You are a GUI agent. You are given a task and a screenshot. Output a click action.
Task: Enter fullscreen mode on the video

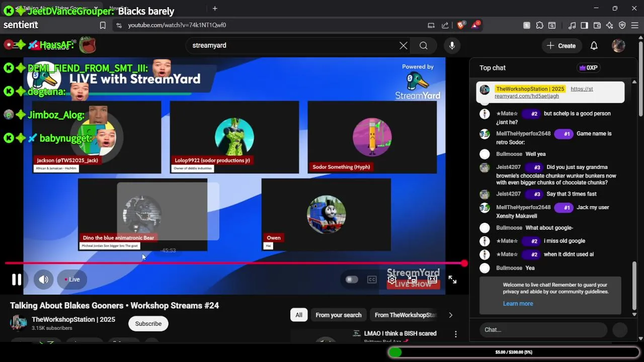click(452, 280)
